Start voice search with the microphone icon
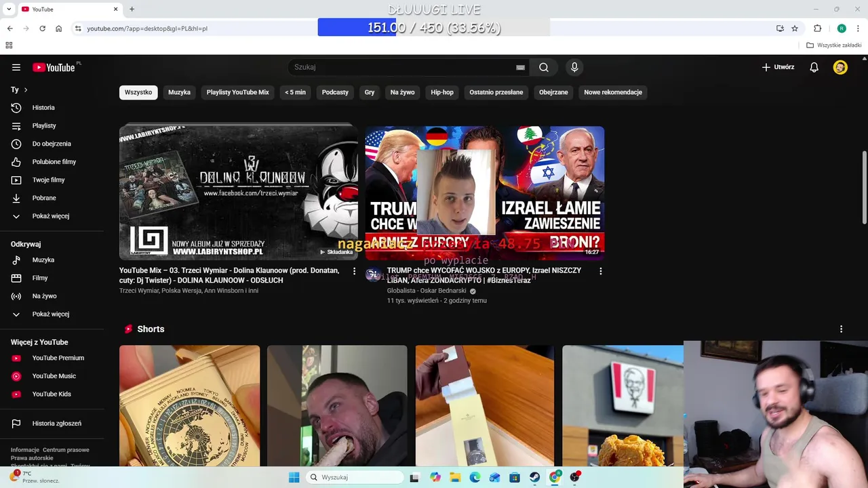Screen dimensions: 868x488 pos(574,67)
